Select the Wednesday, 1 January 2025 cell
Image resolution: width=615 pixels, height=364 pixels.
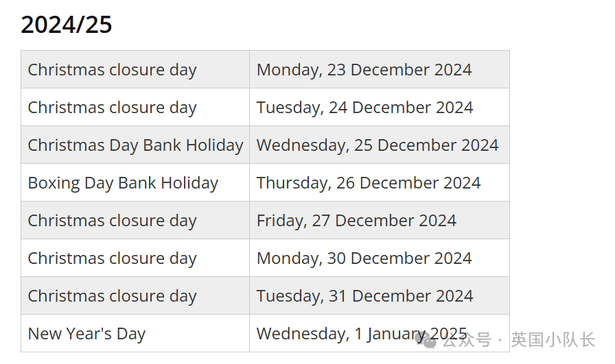click(x=380, y=333)
